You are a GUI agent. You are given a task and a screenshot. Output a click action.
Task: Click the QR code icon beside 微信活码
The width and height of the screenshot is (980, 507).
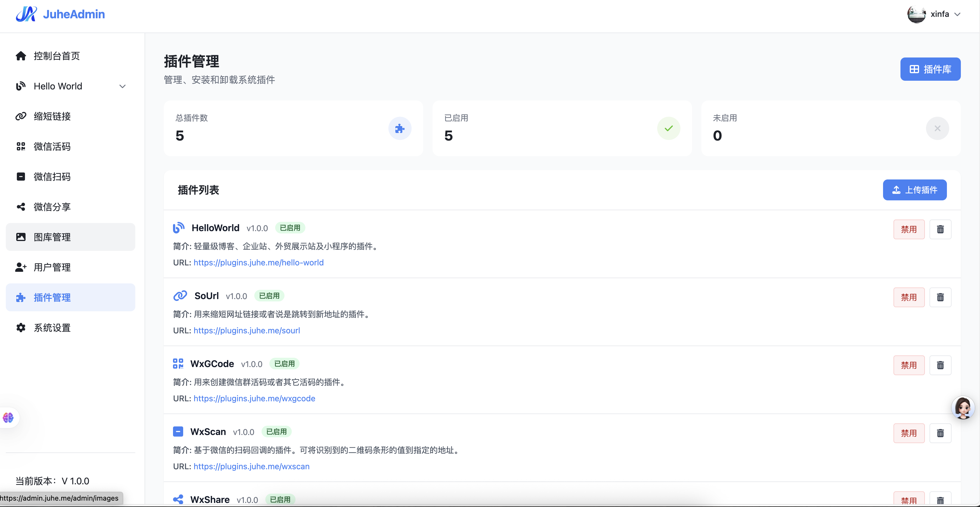[21, 147]
